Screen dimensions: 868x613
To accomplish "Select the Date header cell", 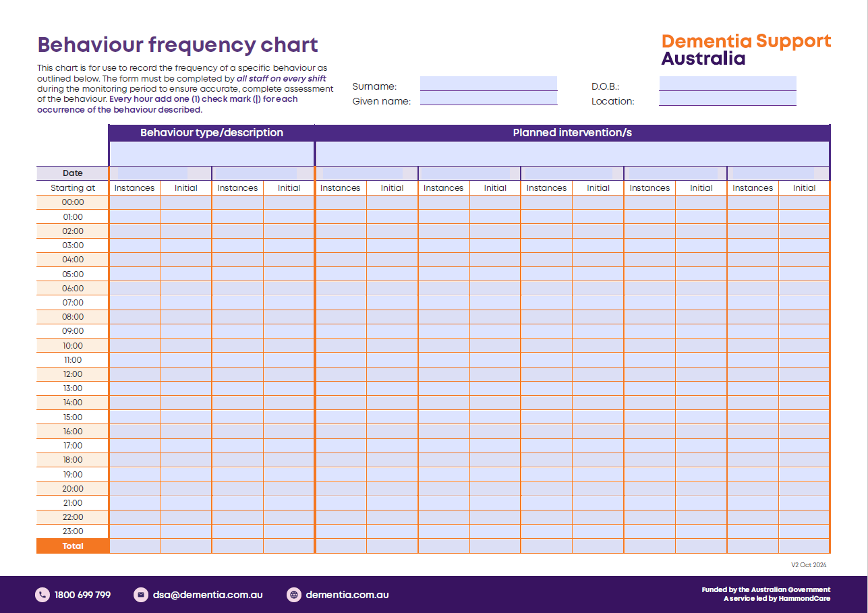I will click(x=73, y=173).
